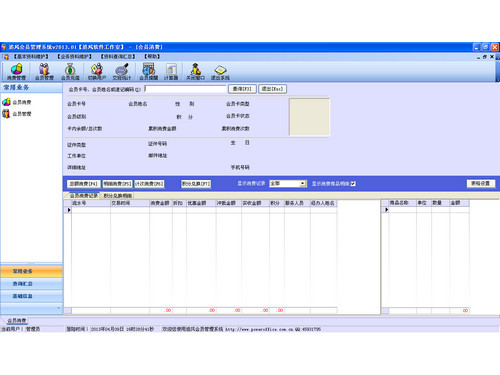Click the 计次消费[F6] button

pyautogui.click(x=149, y=184)
